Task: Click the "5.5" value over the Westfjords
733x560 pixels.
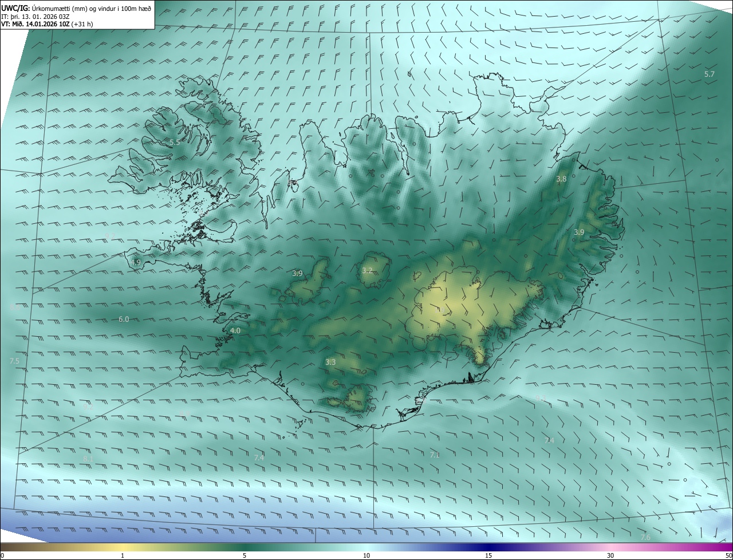Action: point(175,142)
